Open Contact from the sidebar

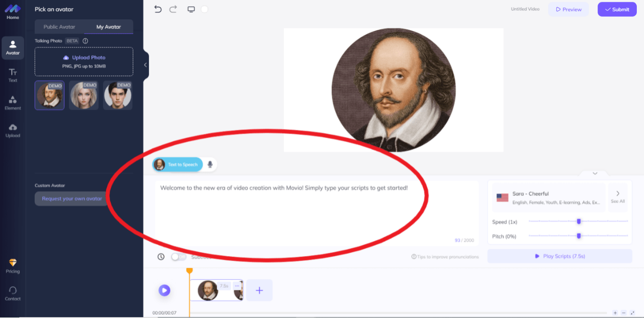13,294
